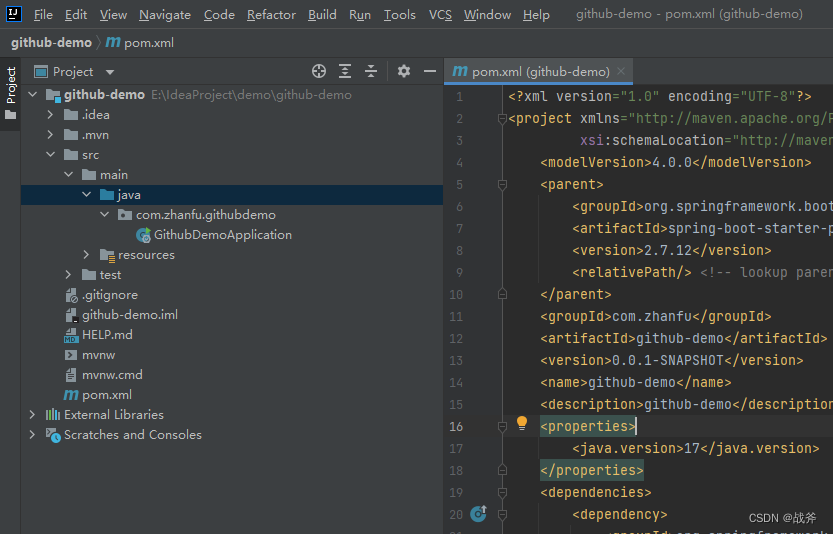Fold the properties block on line 16
Viewport: 833px width, 534px height.
tap(502, 426)
